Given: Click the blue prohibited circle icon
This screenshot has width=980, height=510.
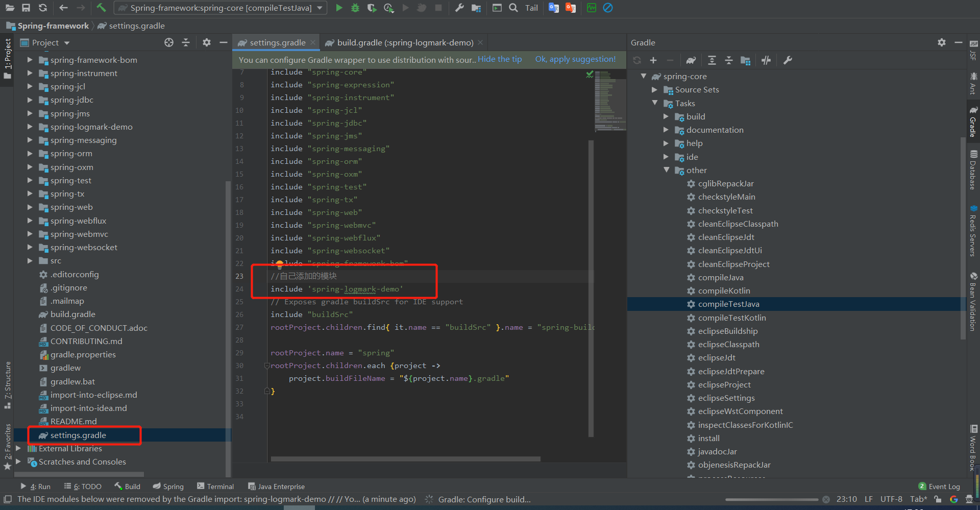Looking at the screenshot, I should [x=608, y=8].
